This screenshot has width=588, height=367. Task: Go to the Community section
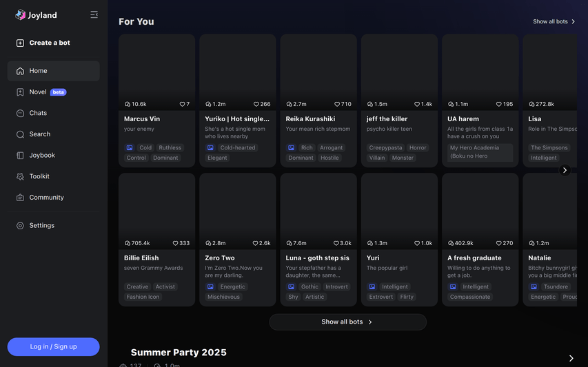point(46,198)
